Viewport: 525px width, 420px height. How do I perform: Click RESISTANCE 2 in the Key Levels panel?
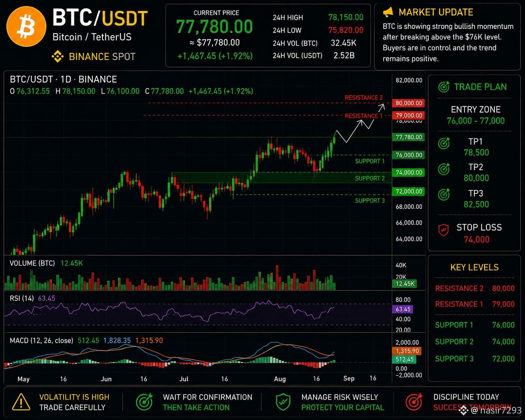459,288
